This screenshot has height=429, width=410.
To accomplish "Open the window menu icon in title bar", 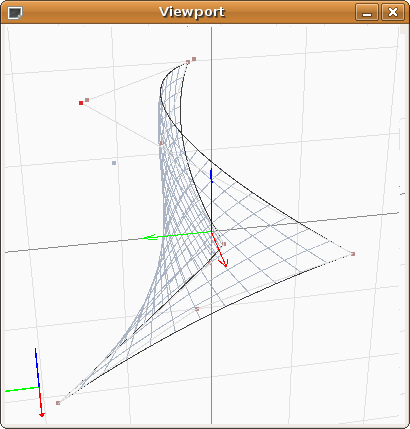I will click(x=15, y=13).
